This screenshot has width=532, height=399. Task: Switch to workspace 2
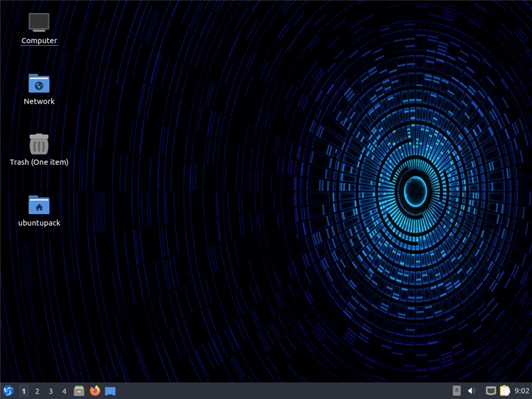point(37,391)
